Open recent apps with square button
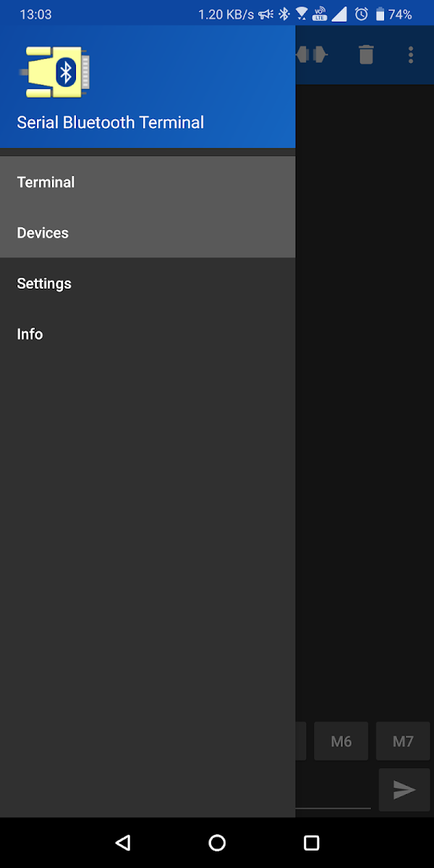434x868 pixels. [311, 843]
